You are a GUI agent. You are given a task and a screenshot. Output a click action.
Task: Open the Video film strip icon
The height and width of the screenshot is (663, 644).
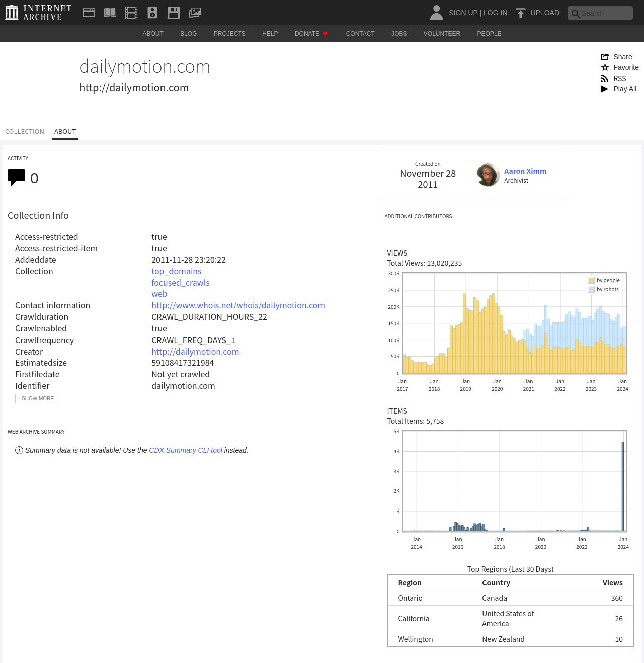(131, 13)
